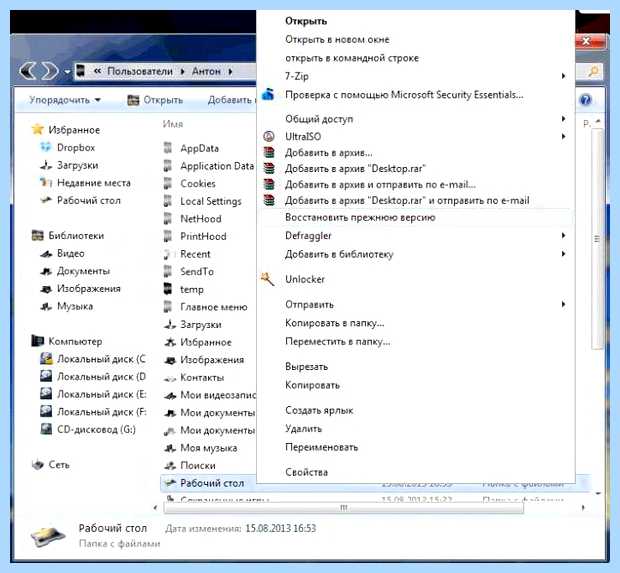This screenshot has height=573, width=620.
Task: Select Восстановить прежнюю версию
Action: pos(360,217)
